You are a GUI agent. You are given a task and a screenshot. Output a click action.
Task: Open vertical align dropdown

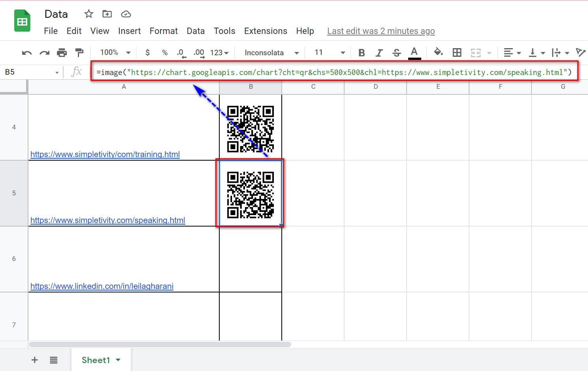(537, 52)
